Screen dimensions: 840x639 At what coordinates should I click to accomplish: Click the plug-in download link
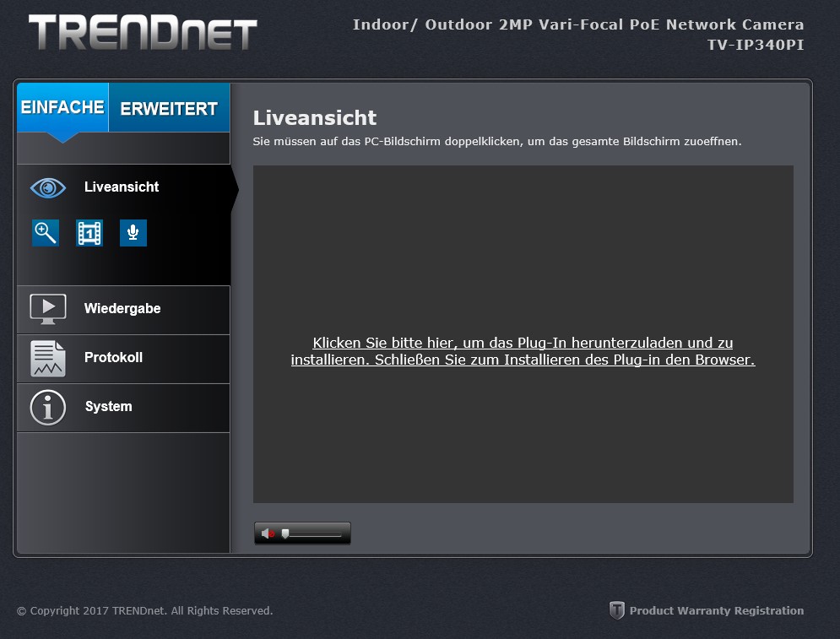[x=523, y=351]
